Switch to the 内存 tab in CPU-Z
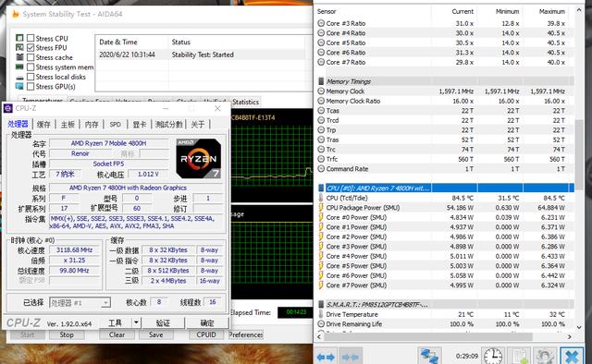Image resolution: width=592 pixels, height=364 pixels. [92, 124]
